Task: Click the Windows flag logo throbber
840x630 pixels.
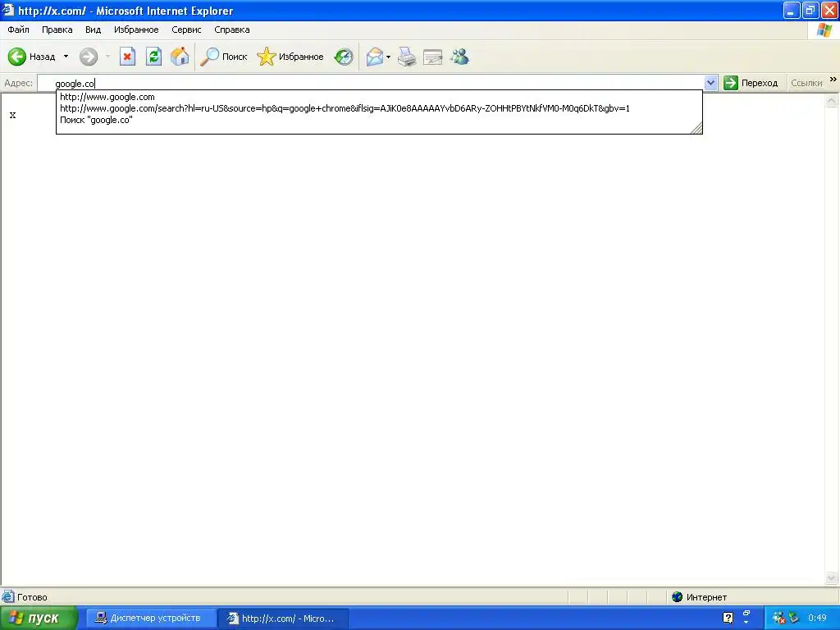Action: point(824,30)
